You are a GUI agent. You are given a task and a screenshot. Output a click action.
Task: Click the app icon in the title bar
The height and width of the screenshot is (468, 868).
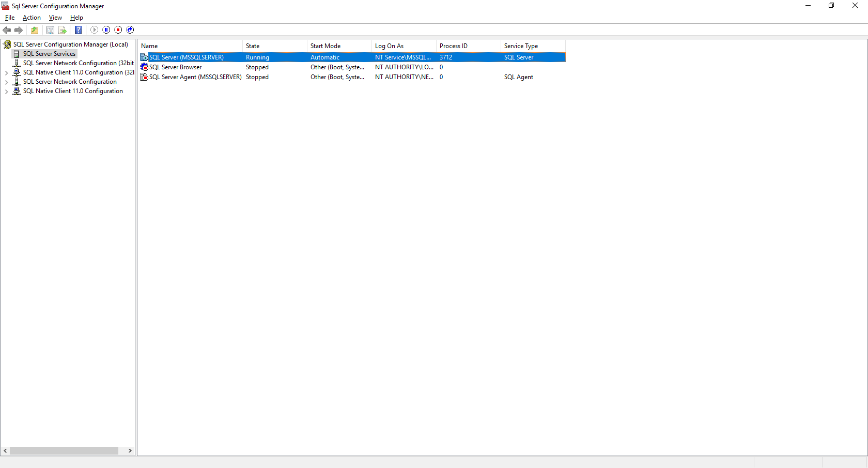pyautogui.click(x=5, y=6)
